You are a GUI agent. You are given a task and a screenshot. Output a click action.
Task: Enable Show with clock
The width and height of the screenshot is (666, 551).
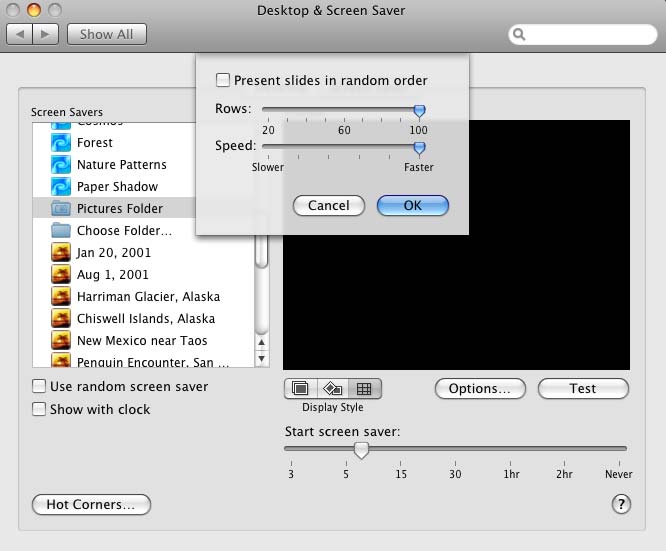(39, 409)
